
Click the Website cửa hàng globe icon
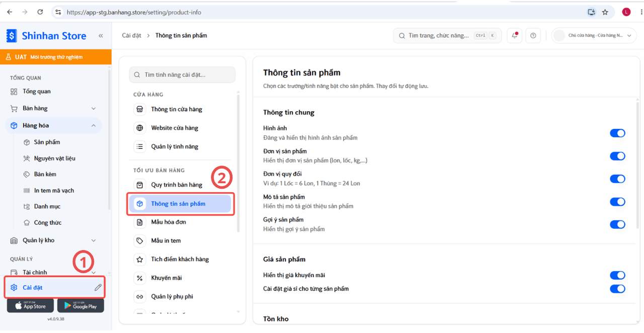click(x=140, y=128)
